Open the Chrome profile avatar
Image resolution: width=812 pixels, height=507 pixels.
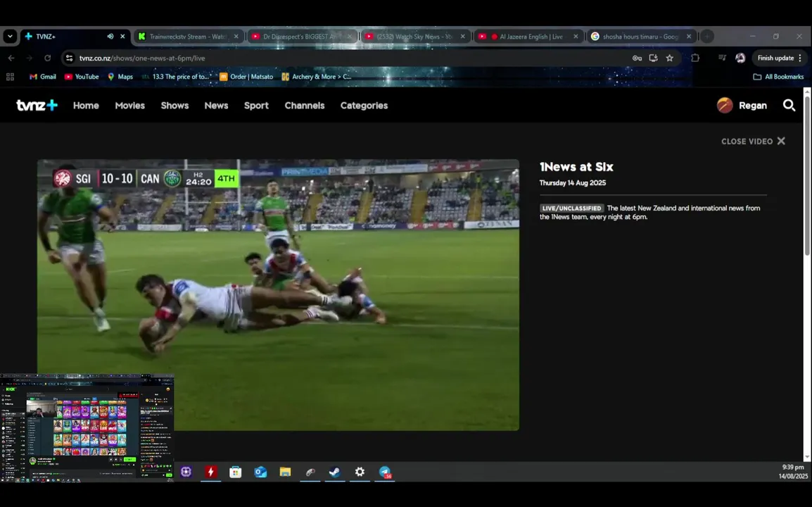point(740,58)
